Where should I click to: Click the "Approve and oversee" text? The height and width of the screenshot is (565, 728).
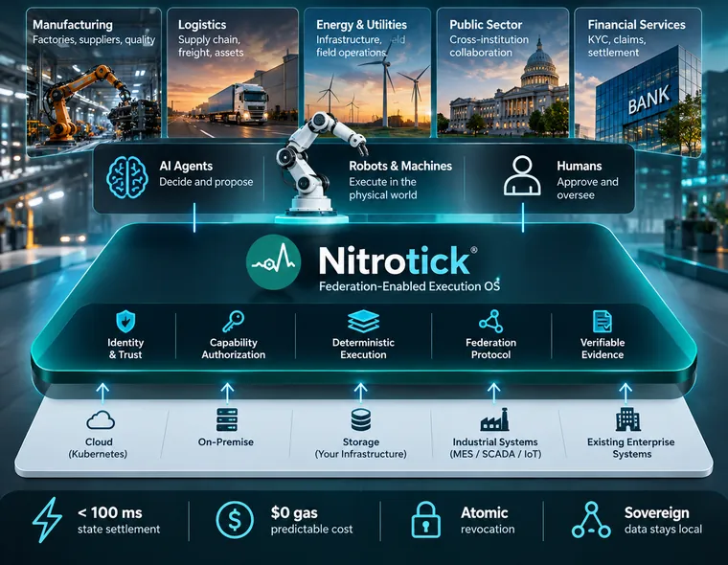[587, 189]
